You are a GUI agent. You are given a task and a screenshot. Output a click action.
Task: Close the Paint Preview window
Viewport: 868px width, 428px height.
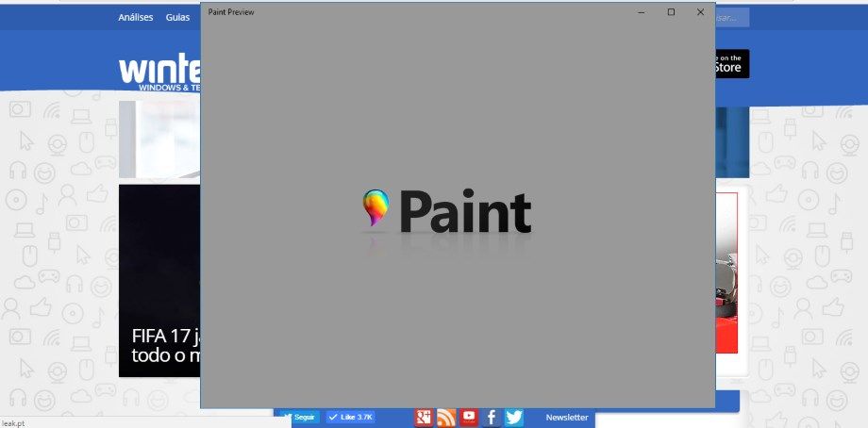coord(700,12)
